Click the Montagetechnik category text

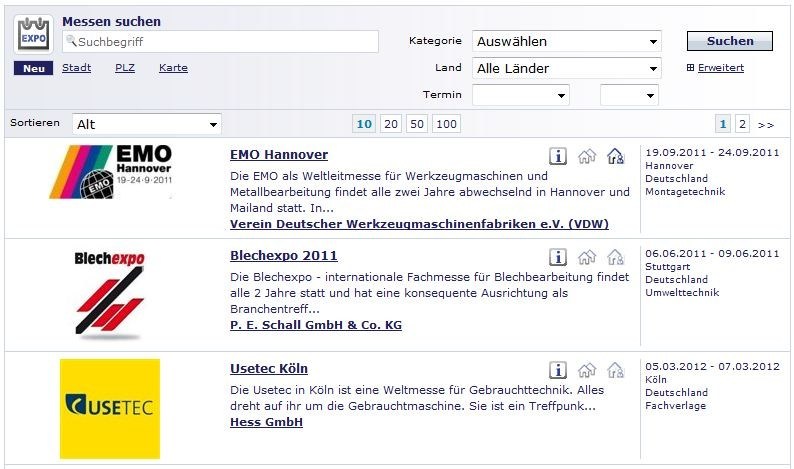(x=685, y=191)
